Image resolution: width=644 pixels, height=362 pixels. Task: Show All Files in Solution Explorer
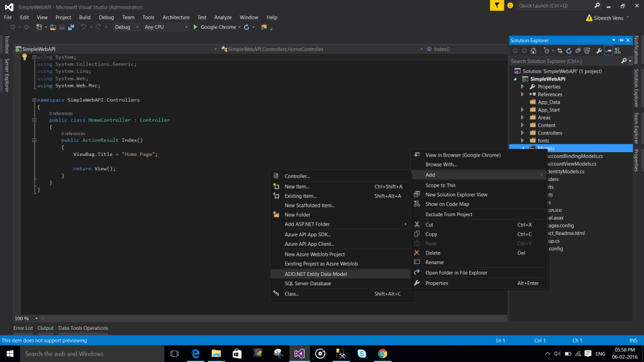pyautogui.click(x=586, y=50)
